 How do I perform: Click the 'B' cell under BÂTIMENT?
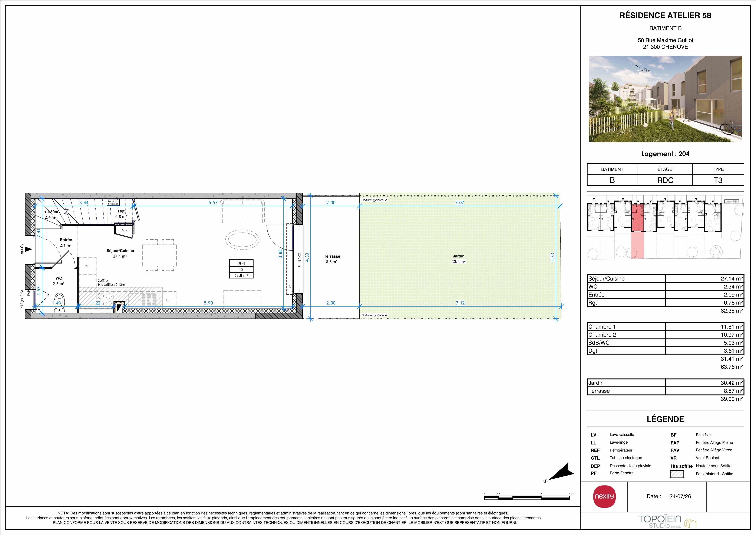(612, 180)
